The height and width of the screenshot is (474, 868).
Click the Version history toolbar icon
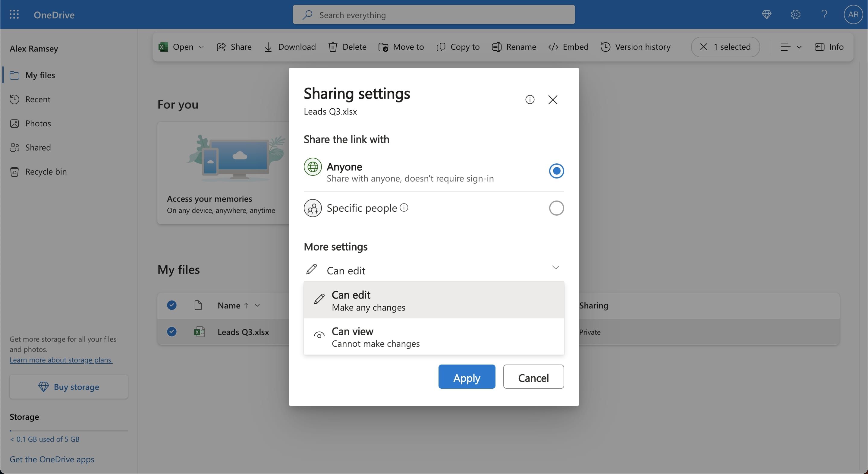(x=605, y=47)
